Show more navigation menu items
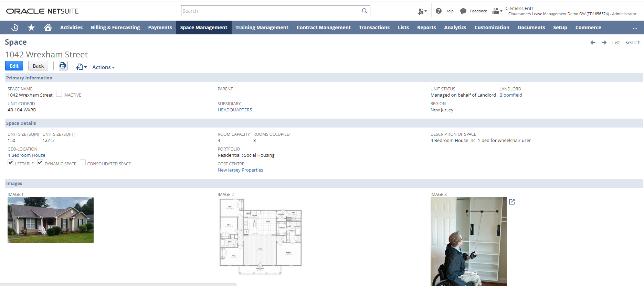The width and height of the screenshot is (644, 286). tap(635, 28)
